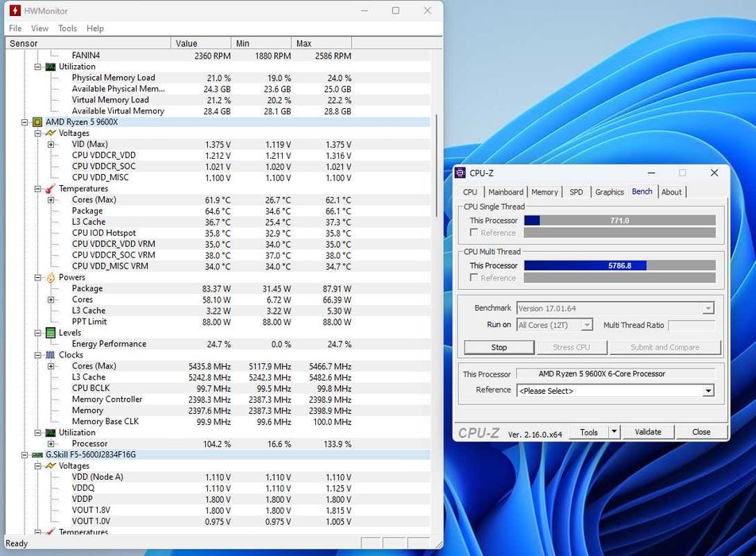This screenshot has height=556, width=756.
Task: Click the flame icon next to Powers
Action: click(x=51, y=277)
